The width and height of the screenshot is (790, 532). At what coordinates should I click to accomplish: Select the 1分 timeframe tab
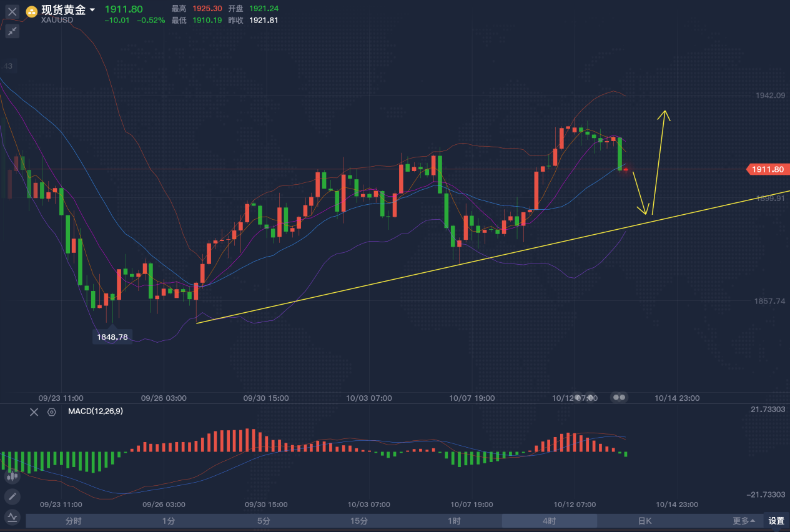[x=168, y=521]
